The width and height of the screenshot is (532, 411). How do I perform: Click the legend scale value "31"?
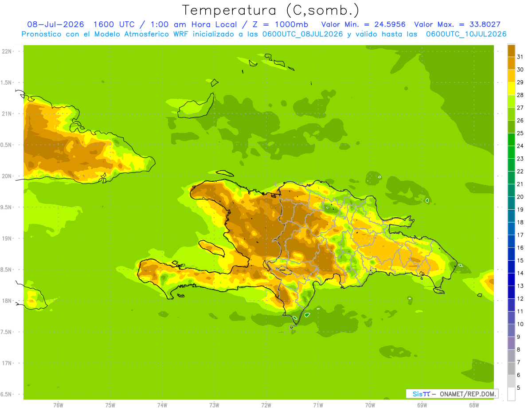point(520,57)
